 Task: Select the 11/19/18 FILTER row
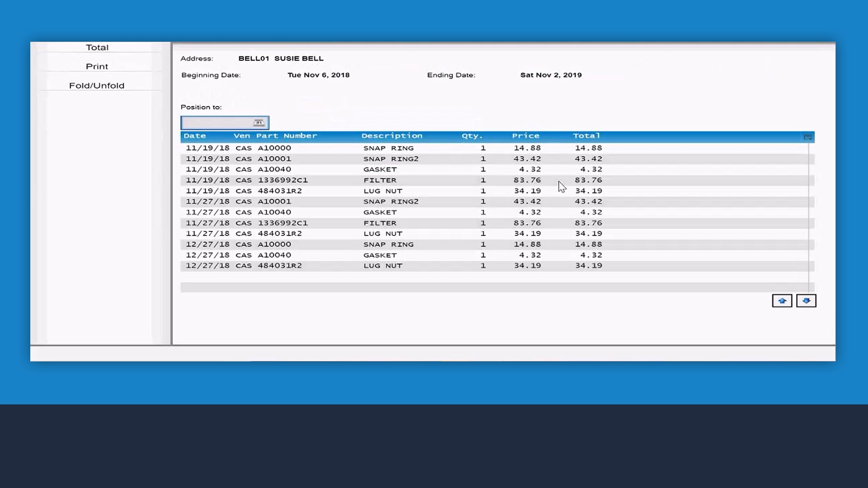(389, 180)
